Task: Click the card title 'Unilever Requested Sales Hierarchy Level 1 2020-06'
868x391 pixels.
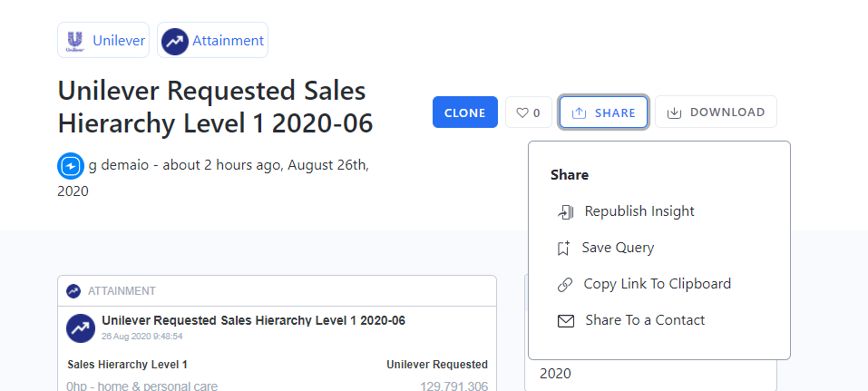Action: pos(254,320)
